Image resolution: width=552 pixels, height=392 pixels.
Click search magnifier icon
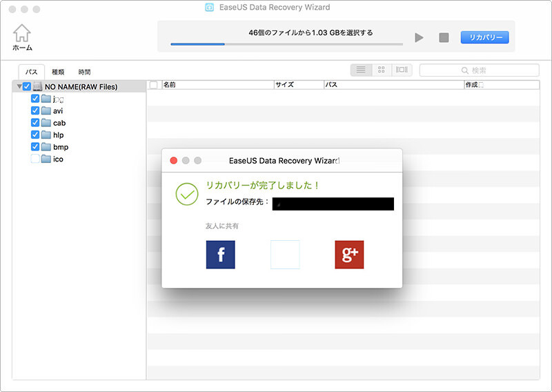click(464, 70)
